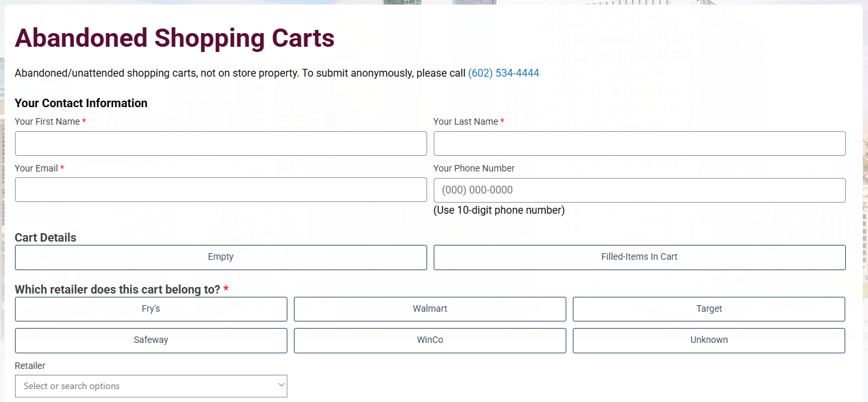Image resolution: width=868 pixels, height=402 pixels.
Task: Click the Retailer label above dropdown
Action: pyautogui.click(x=30, y=366)
